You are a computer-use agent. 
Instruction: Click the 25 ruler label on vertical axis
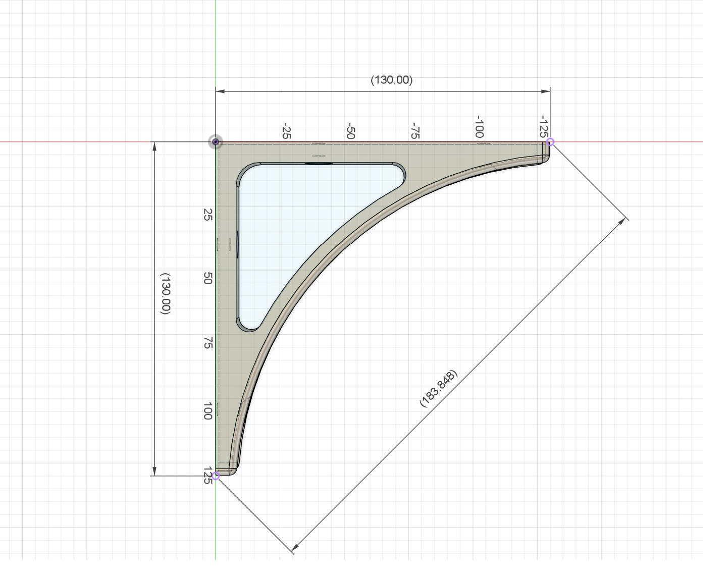(x=207, y=215)
